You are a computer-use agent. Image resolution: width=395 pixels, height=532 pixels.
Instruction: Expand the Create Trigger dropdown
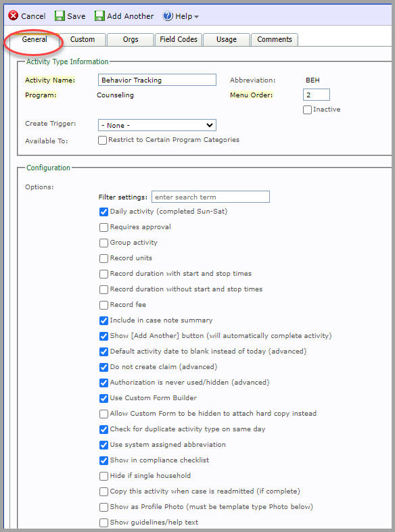click(x=157, y=125)
